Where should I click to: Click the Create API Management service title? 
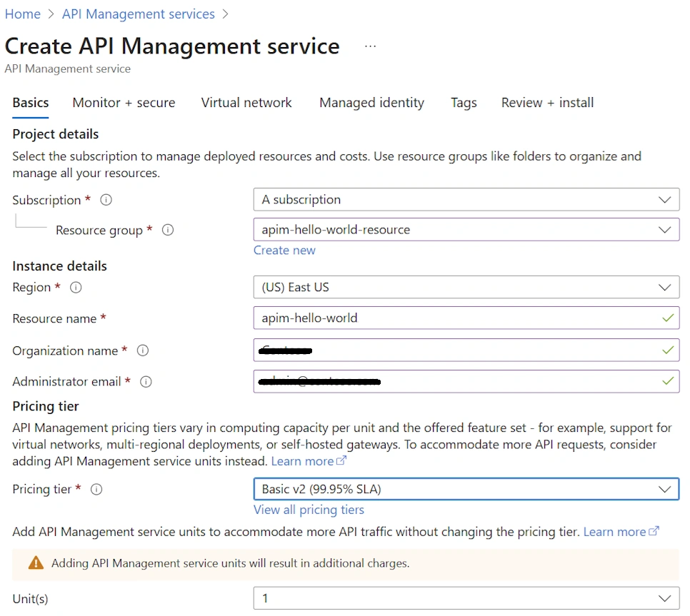pos(172,46)
